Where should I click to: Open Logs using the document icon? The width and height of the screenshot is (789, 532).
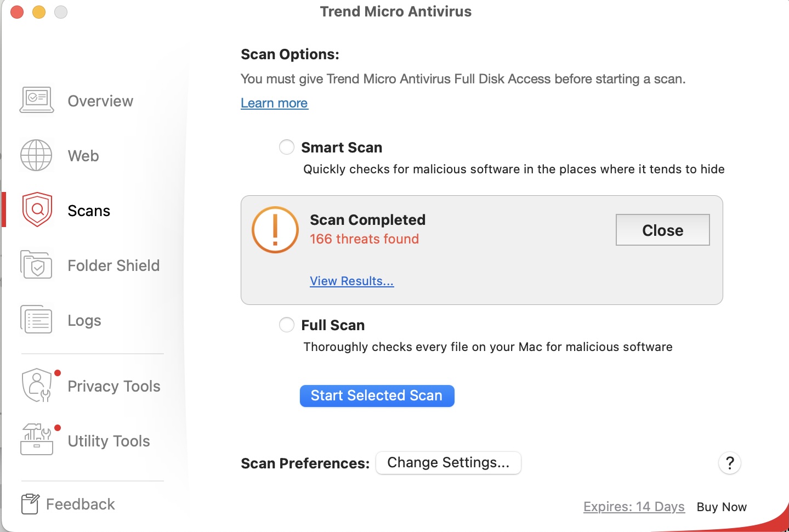click(x=36, y=319)
